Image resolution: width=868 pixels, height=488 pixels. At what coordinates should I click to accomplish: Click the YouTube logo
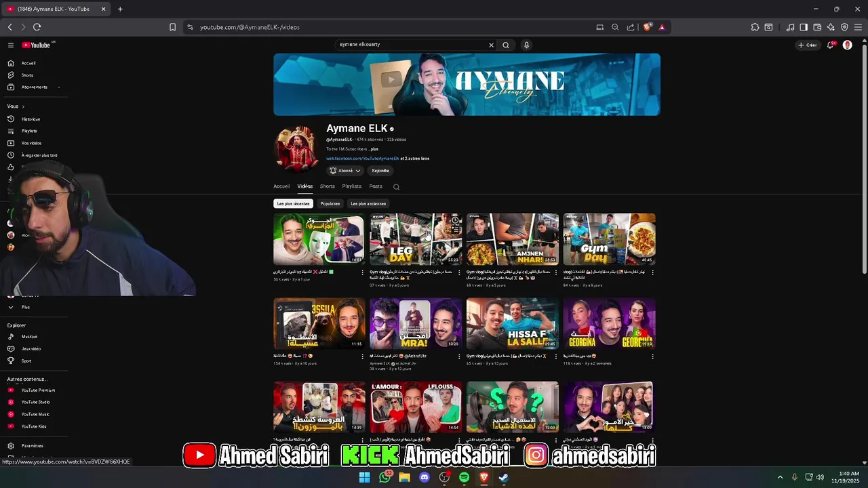point(36,45)
